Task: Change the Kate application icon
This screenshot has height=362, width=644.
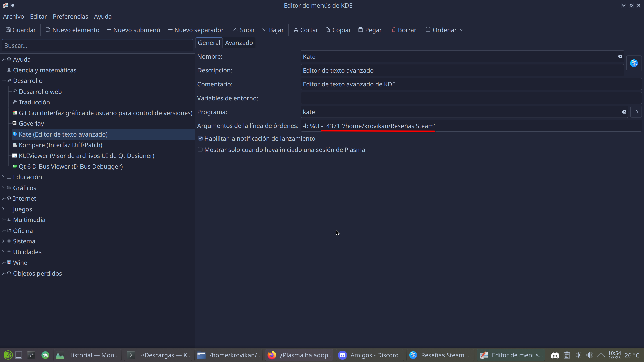Action: tap(634, 63)
